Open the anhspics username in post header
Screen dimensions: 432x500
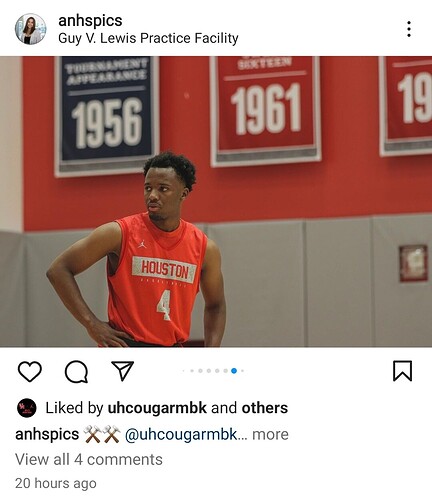(x=90, y=21)
